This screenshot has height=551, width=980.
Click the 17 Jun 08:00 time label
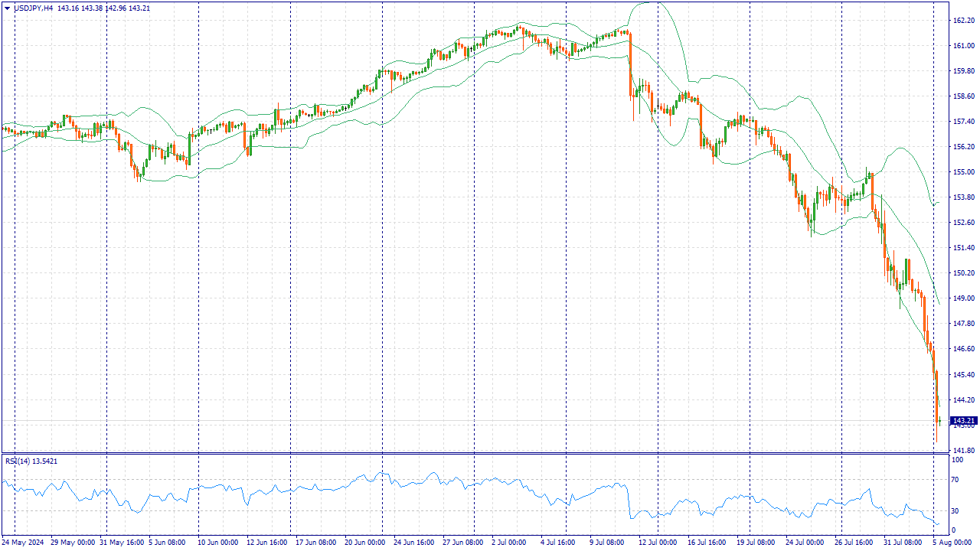click(x=316, y=543)
